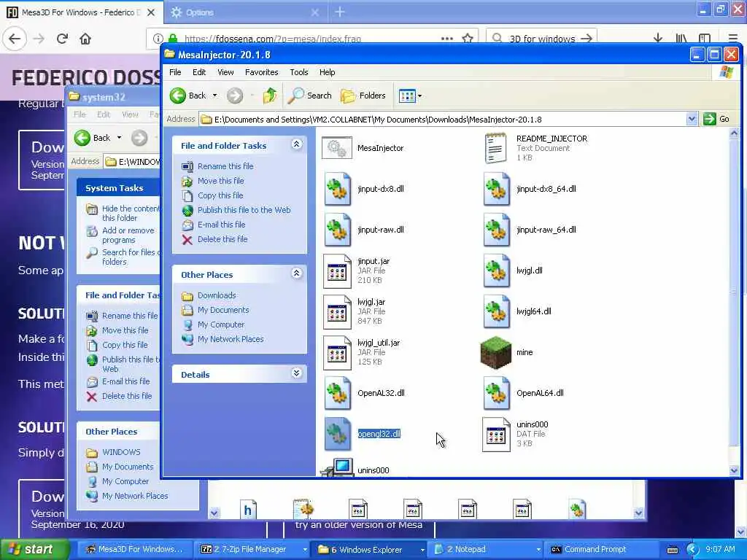Screen dimensions: 747x560
Task: Bookmark this page with the star icon
Action: (468, 39)
